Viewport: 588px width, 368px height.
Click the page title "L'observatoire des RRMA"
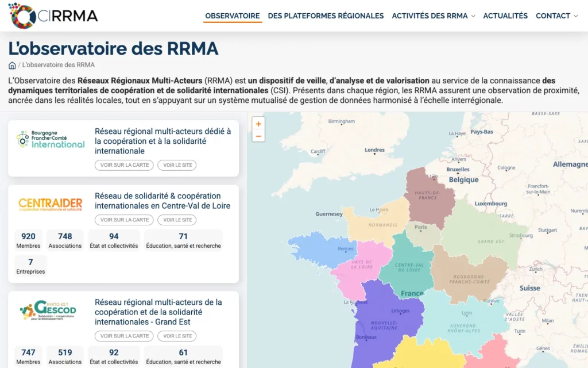113,48
